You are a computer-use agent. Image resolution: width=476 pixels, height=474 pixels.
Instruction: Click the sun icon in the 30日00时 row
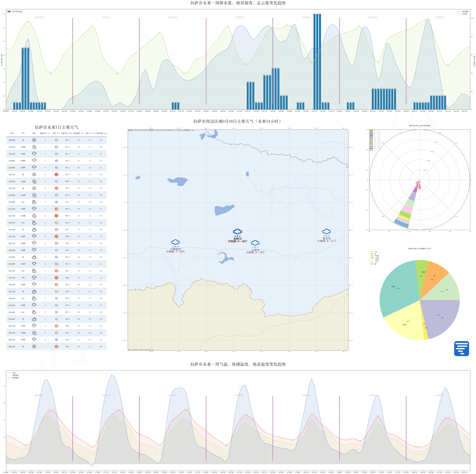(34, 140)
